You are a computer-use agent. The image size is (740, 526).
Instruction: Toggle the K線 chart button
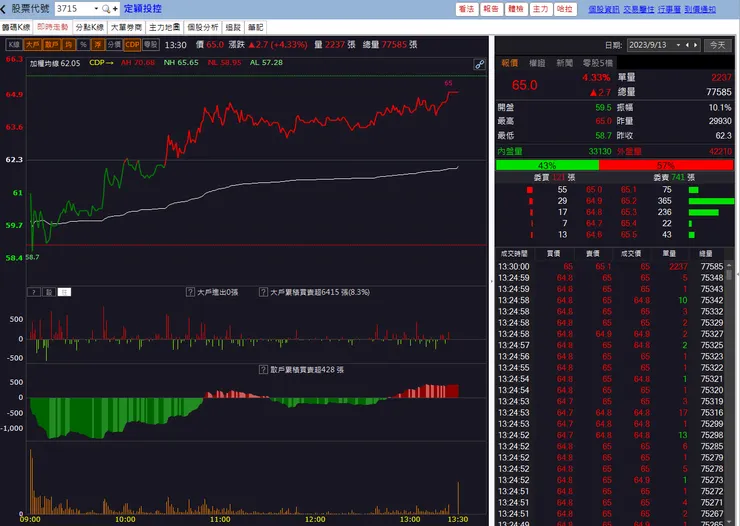click(14, 44)
